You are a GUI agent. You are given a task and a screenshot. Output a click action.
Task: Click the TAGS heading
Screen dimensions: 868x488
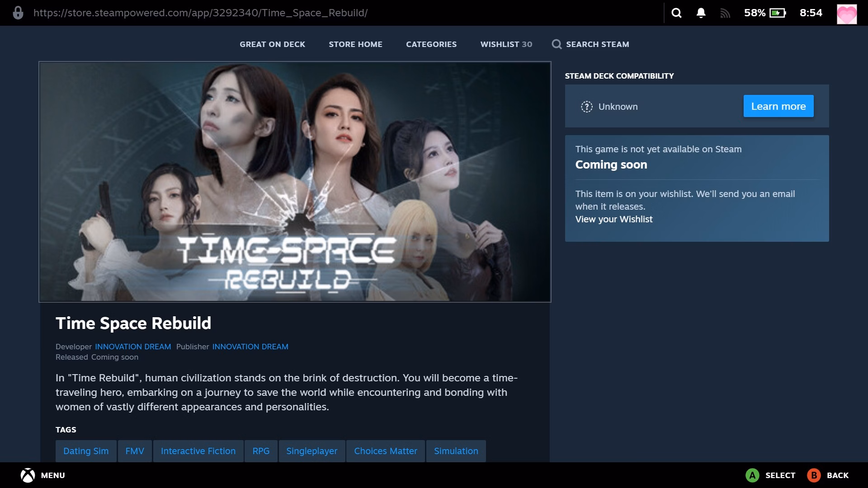(66, 430)
